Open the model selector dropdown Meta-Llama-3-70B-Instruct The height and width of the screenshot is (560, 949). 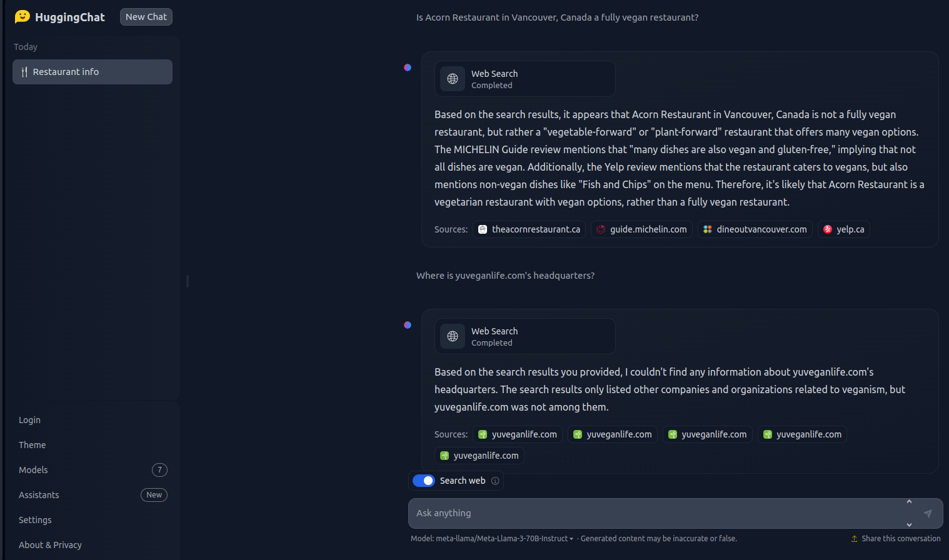pyautogui.click(x=504, y=539)
